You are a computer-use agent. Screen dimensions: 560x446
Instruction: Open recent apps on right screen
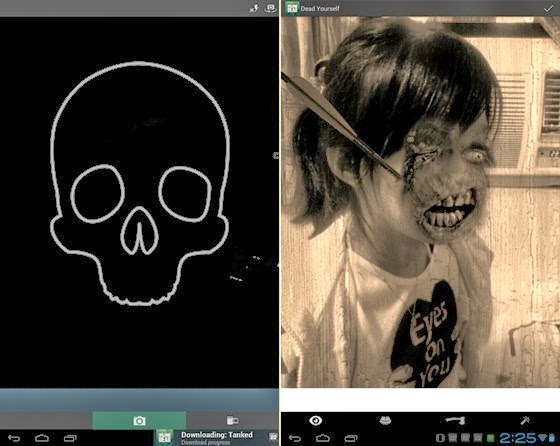tap(351, 438)
